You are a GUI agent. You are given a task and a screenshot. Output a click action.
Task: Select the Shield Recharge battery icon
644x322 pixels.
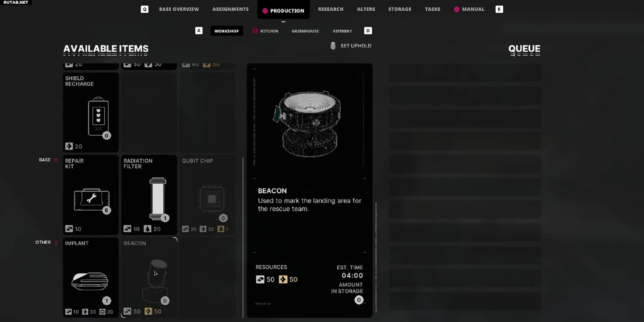coord(98,116)
